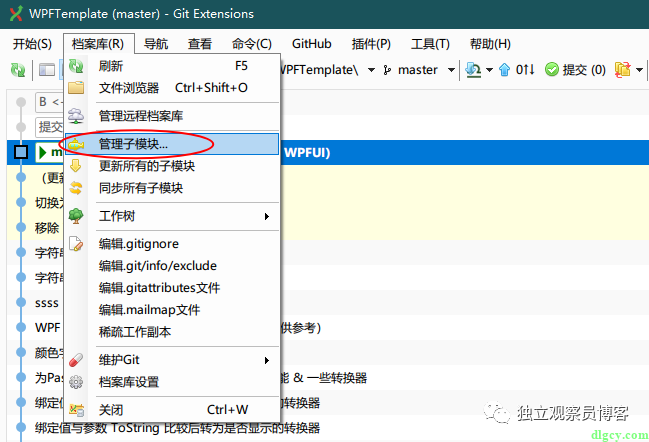The height and width of the screenshot is (442, 649).
Task: Open the 插件(P) menu
Action: [x=371, y=44]
